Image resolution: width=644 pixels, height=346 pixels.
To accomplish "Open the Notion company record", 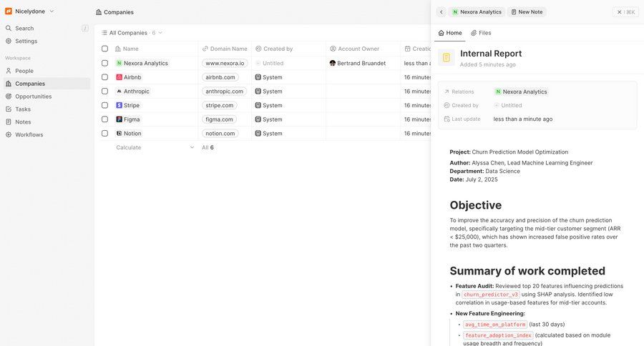I will pyautogui.click(x=129, y=134).
